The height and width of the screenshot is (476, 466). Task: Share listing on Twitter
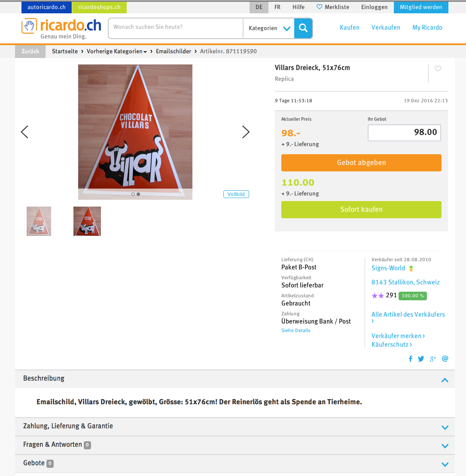(x=421, y=359)
